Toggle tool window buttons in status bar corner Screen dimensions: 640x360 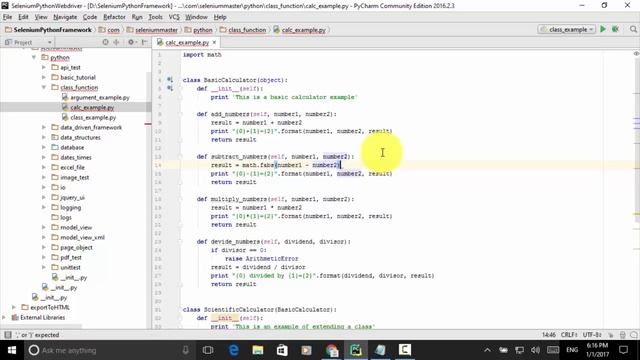7,335
